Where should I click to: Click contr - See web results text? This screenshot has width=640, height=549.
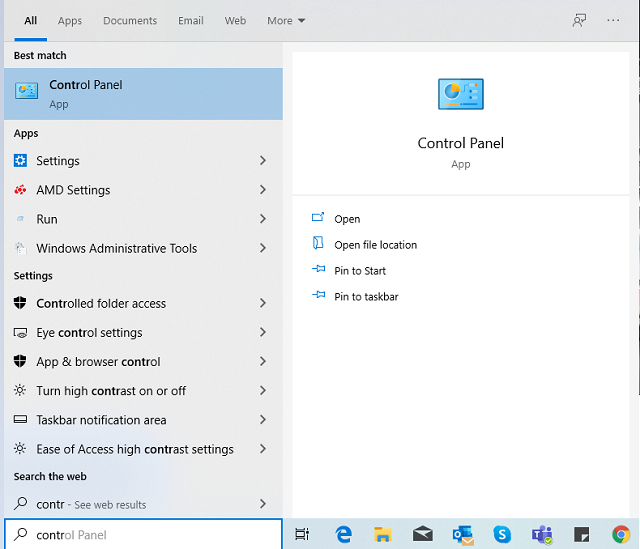click(91, 505)
